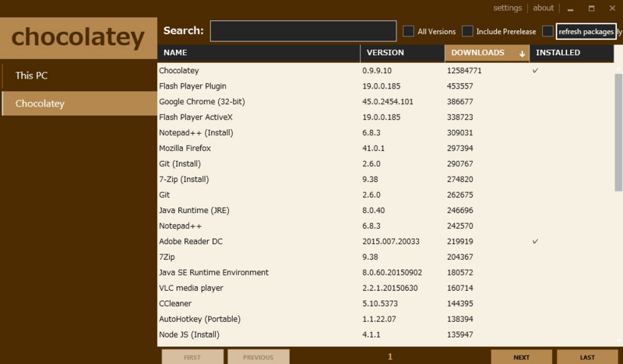Select the Mozilla Firefox row
Image resolution: width=623 pixels, height=364 pixels.
click(385, 148)
